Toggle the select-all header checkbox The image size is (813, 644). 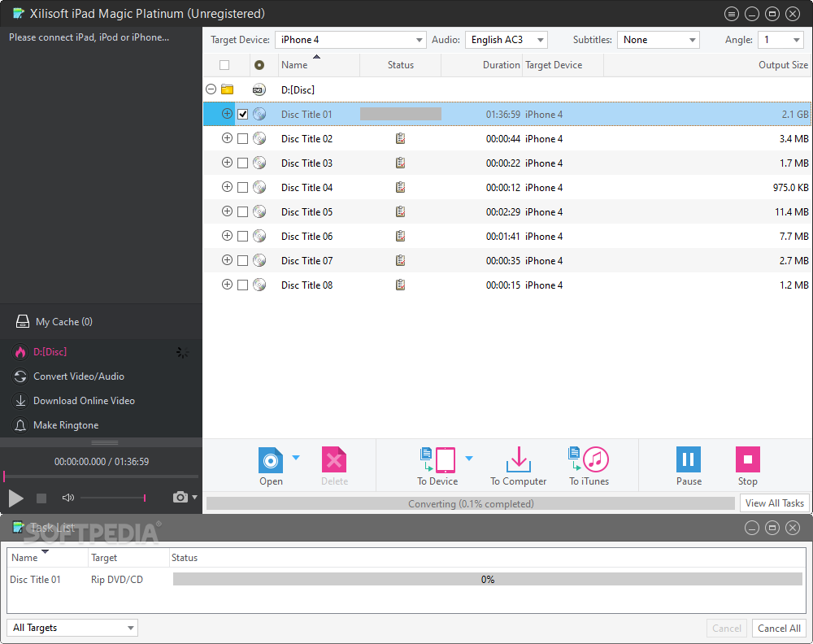click(224, 65)
